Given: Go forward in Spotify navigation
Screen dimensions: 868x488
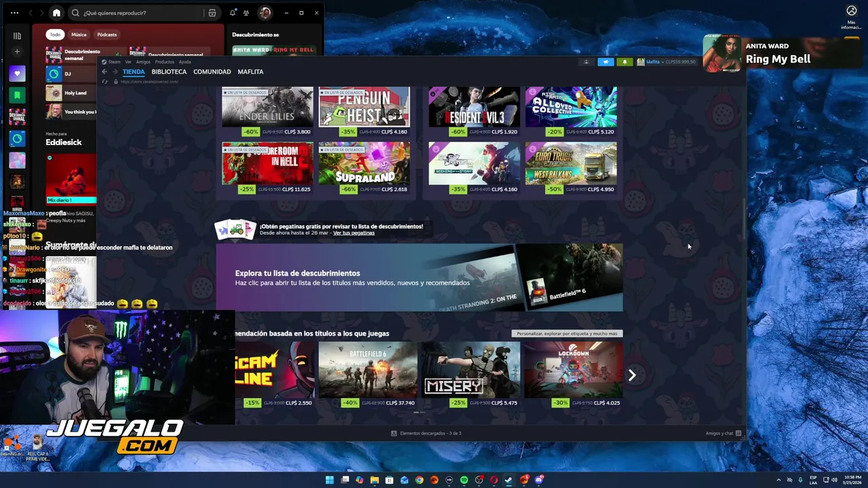Looking at the screenshot, I should (41, 13).
